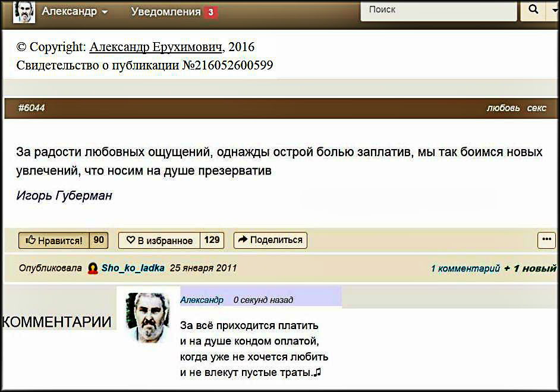The image size is (560, 392).
Task: Open quote number #6044 link
Action: tap(32, 108)
